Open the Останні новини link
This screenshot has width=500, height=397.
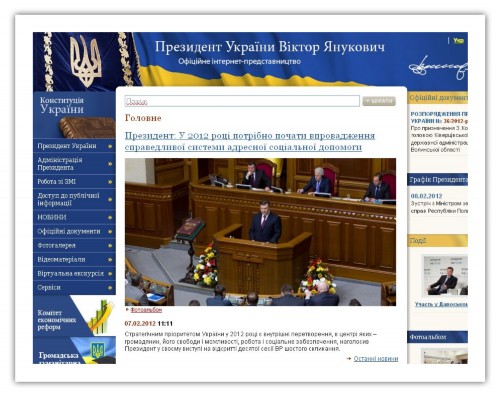point(376,359)
